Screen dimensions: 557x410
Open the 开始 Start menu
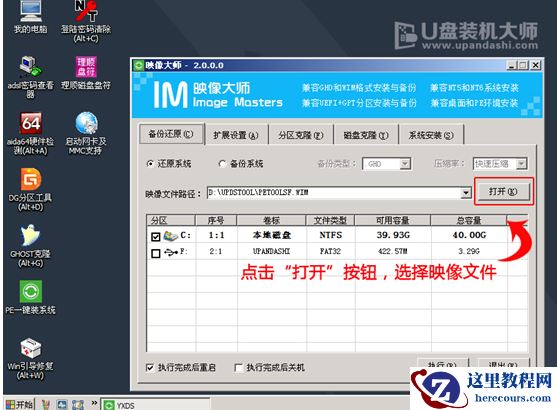[x=19, y=405]
